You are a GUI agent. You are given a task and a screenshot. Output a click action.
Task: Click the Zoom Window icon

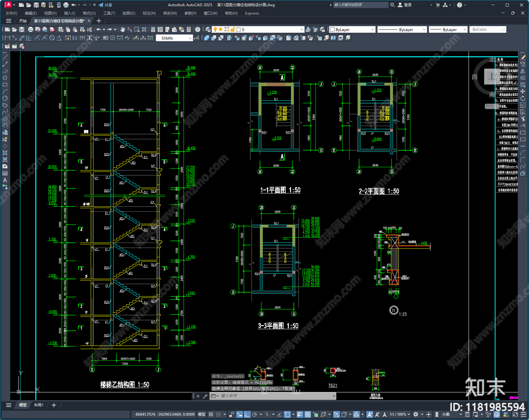[x=137, y=29]
